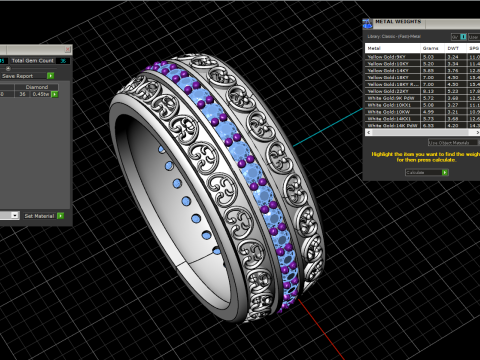Click the metal table scrollbar left arrow

point(368,132)
